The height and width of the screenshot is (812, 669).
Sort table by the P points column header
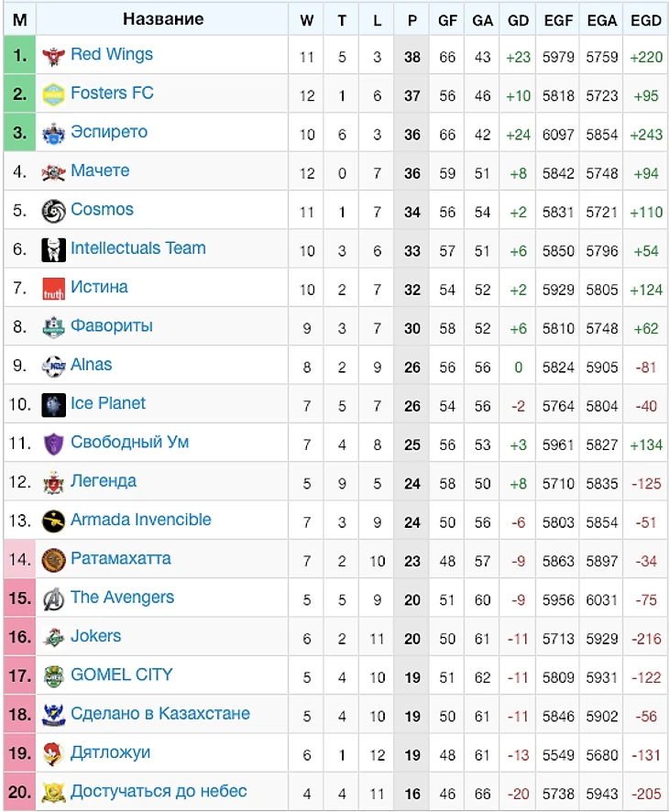(411, 20)
